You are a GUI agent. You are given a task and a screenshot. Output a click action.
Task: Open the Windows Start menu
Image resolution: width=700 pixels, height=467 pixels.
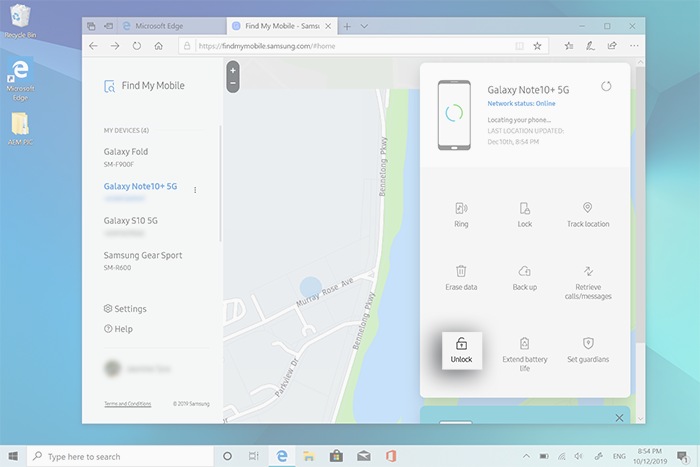(13, 456)
